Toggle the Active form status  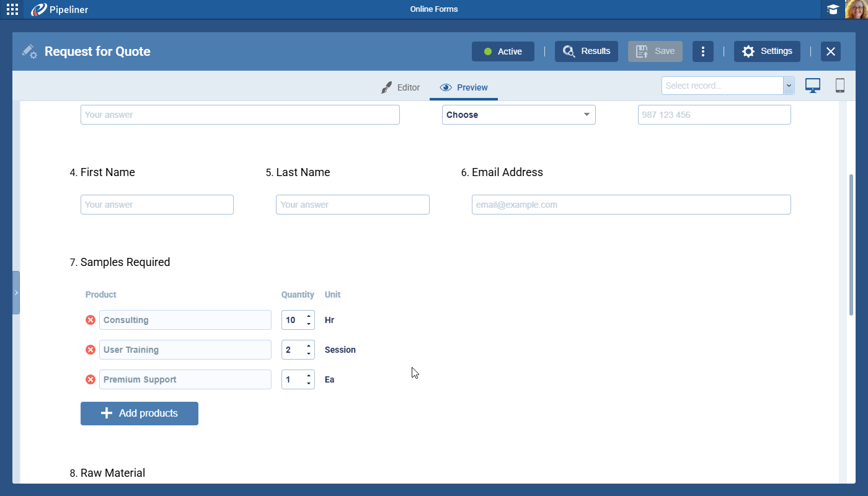[x=503, y=51]
